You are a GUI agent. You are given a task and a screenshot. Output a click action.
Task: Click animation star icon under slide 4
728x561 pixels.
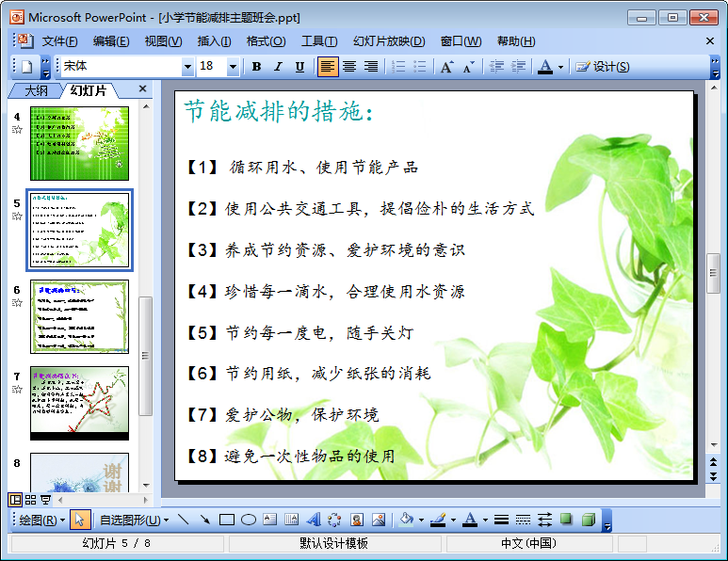pyautogui.click(x=17, y=130)
